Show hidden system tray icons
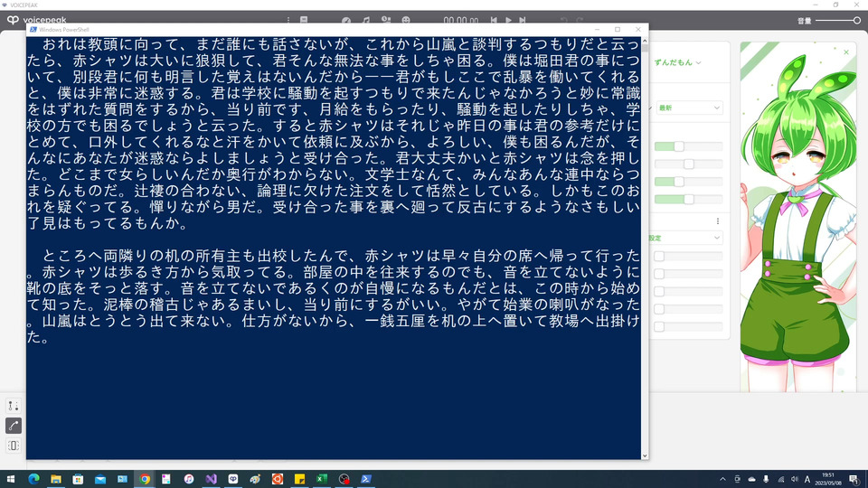This screenshot has width=868, height=488. coord(722,479)
